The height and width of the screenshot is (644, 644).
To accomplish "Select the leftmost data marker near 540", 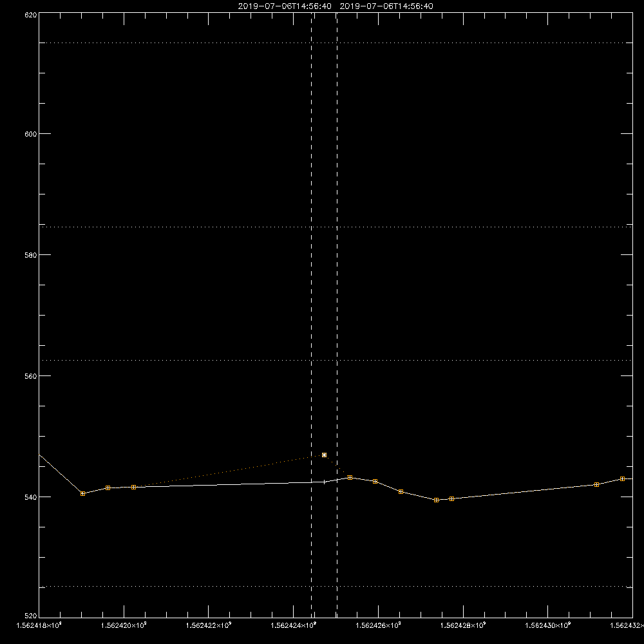I will pos(82,494).
